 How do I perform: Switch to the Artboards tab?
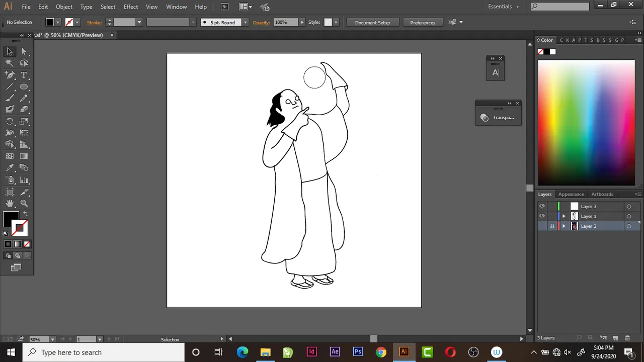pos(602,194)
